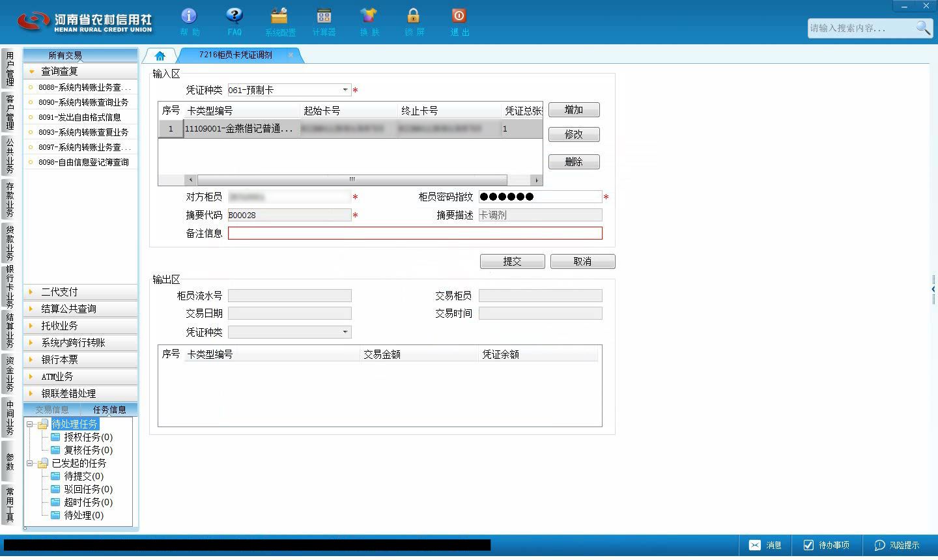
Task: Expand the 二代支付 section
Action: click(81, 292)
